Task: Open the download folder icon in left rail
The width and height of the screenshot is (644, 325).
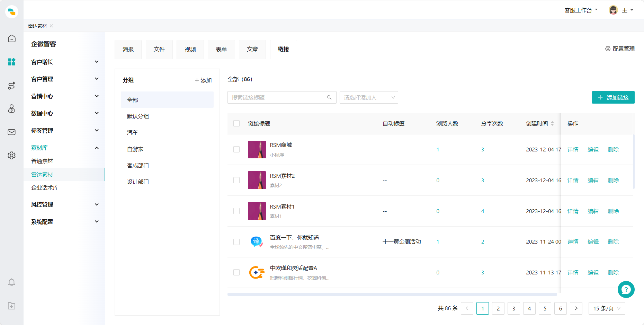Action: (x=12, y=306)
